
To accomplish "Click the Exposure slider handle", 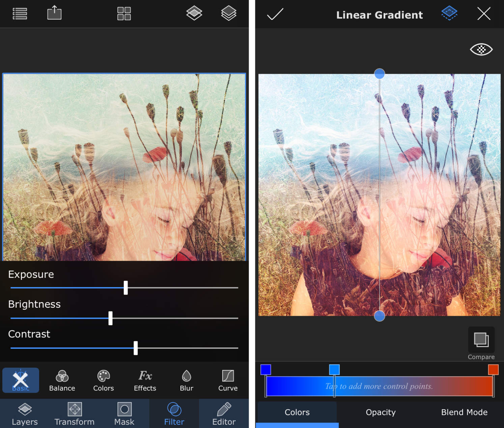I will [x=126, y=288].
